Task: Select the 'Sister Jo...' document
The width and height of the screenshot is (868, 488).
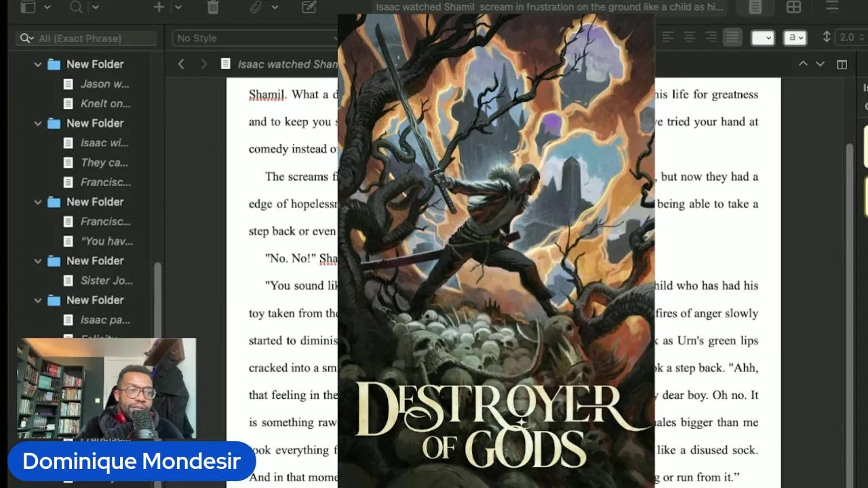Action: [x=106, y=281]
